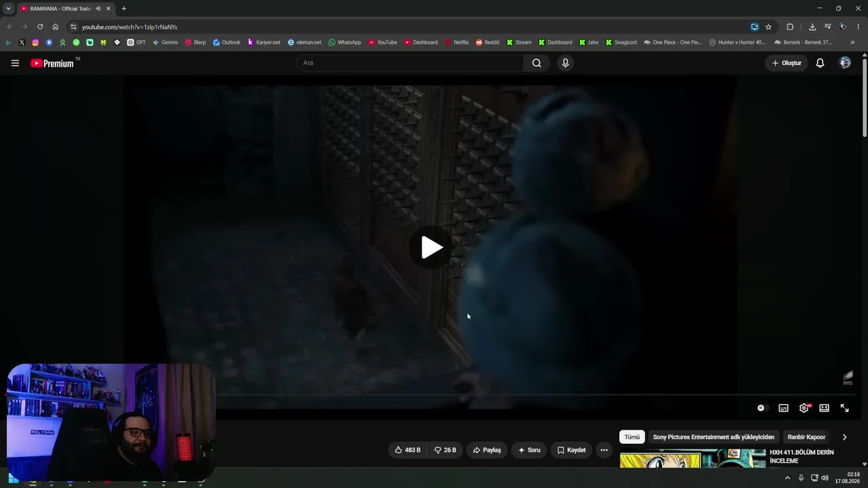Screen dimensions: 868x488
Task: Enter fullscreen in the video player
Action: click(x=844, y=408)
